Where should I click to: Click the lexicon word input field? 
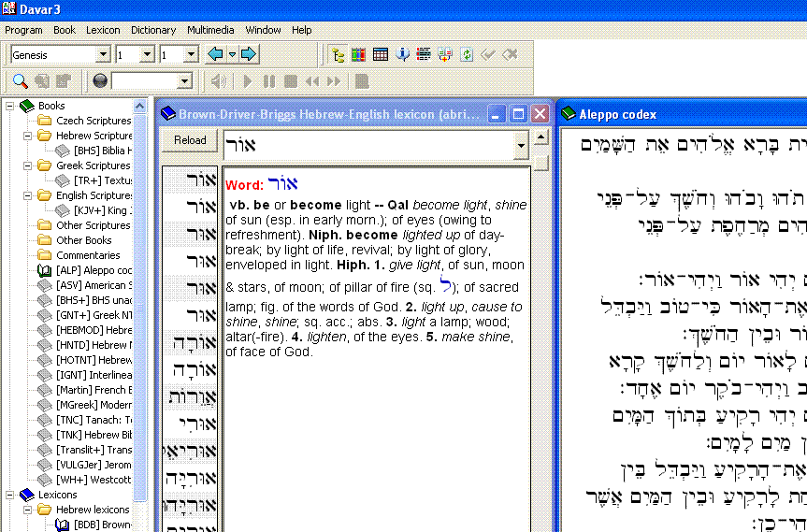tap(369, 146)
